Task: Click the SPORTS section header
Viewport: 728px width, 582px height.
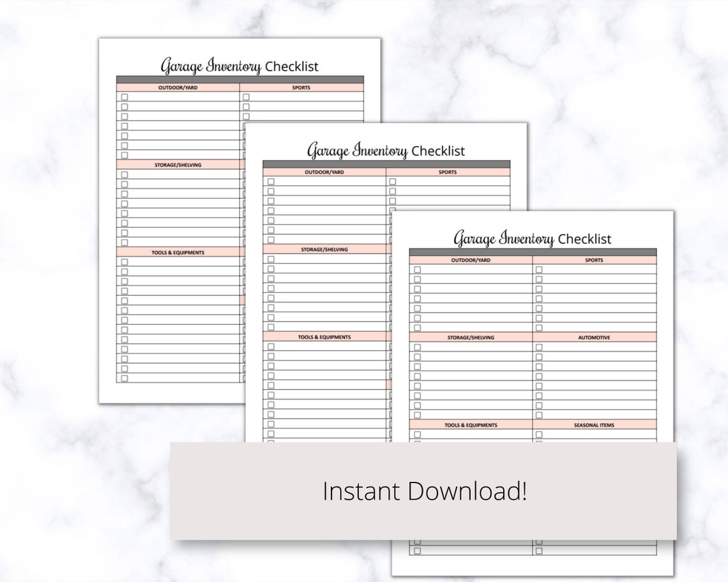Action: click(x=594, y=260)
